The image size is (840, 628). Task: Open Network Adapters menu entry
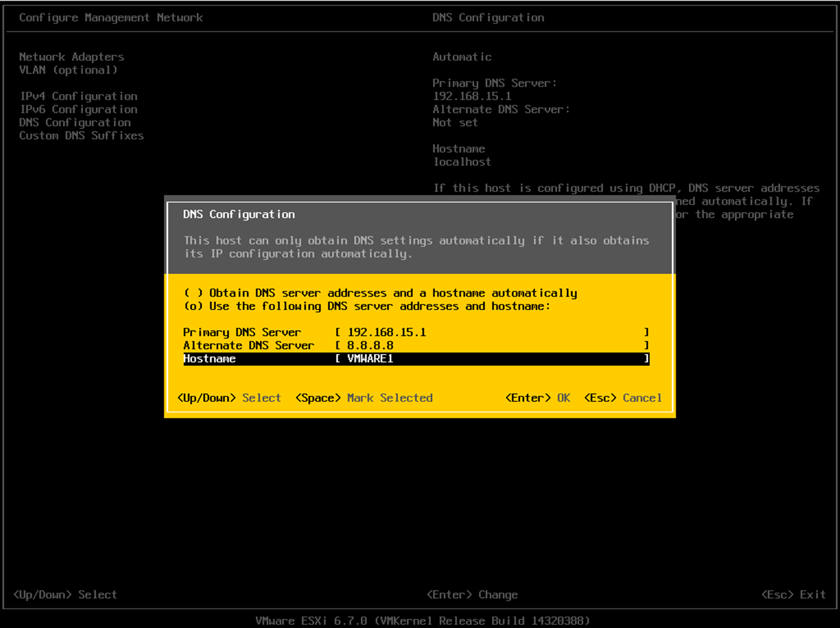71,57
